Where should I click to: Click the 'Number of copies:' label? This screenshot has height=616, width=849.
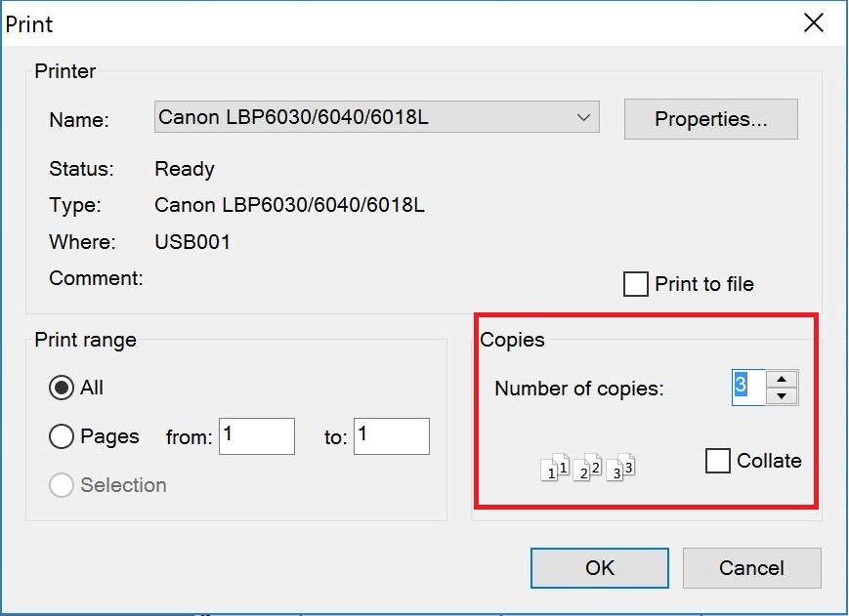pyautogui.click(x=578, y=389)
